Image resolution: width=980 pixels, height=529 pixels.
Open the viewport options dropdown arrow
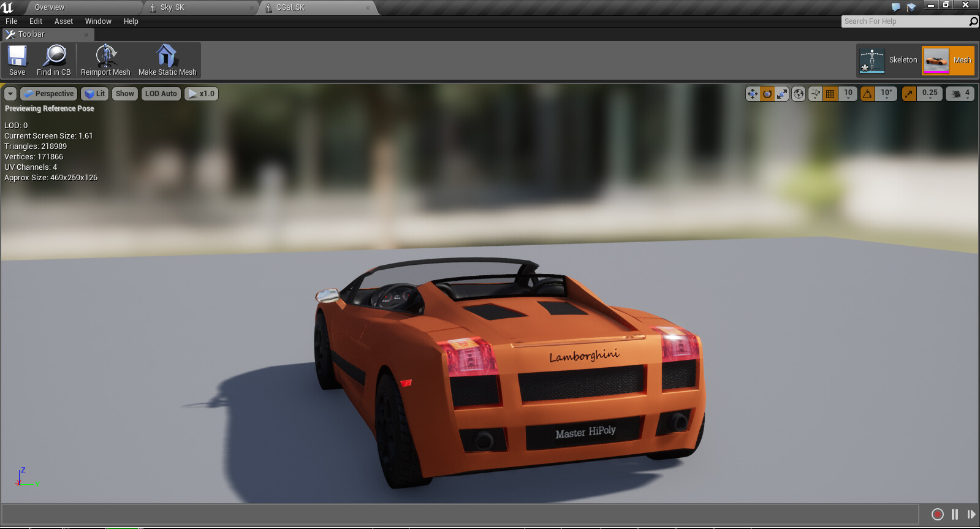coord(10,94)
